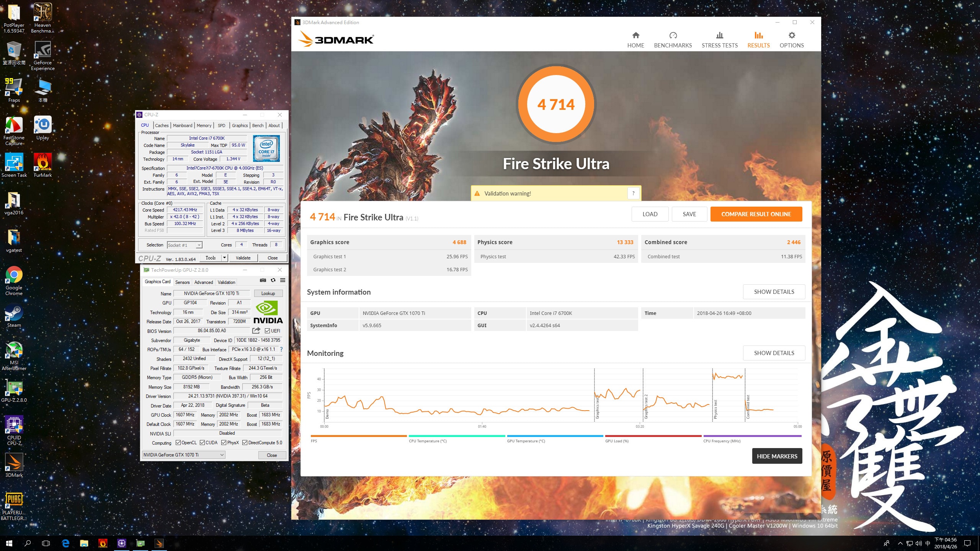Toggle the FPS legend bar in Monitoring

[358, 436]
